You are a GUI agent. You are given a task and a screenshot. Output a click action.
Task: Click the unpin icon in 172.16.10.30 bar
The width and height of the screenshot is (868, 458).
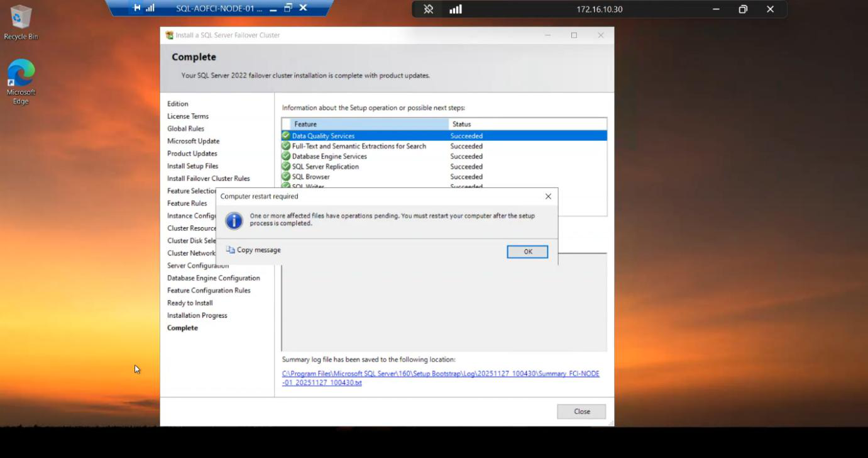[x=429, y=9]
